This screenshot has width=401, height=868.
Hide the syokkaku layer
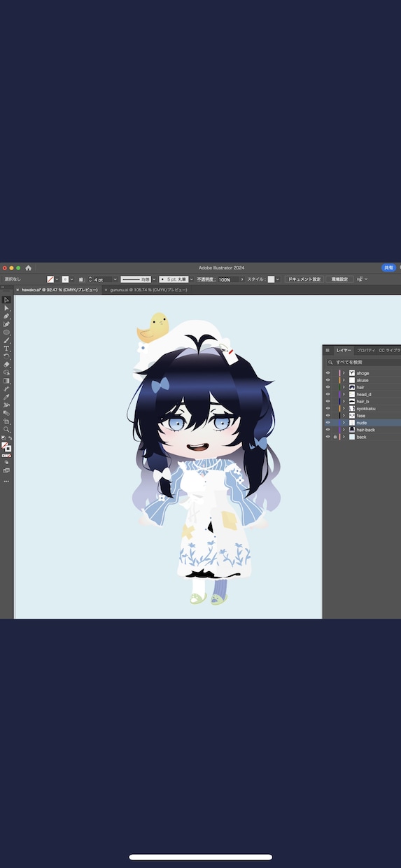click(x=328, y=408)
